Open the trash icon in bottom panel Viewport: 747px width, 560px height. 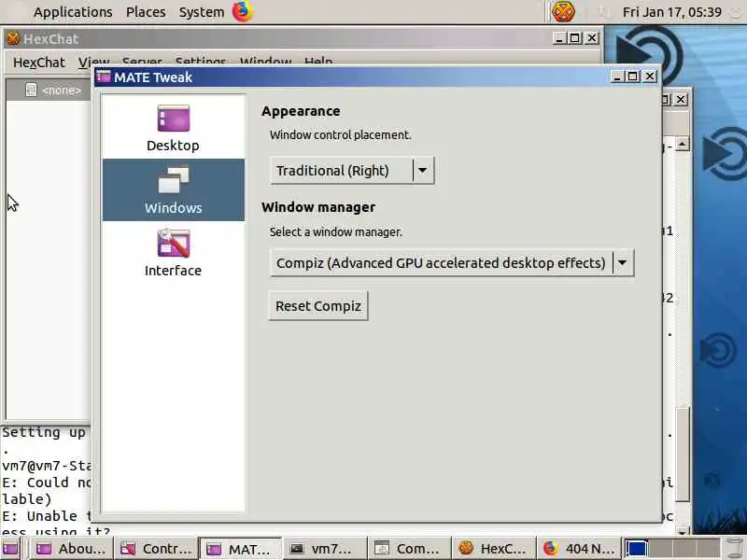click(736, 549)
